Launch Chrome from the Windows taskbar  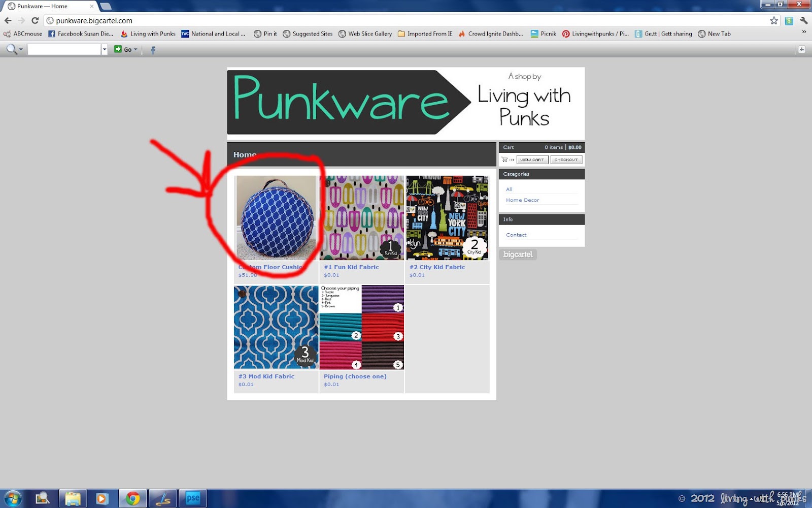pyautogui.click(x=132, y=498)
